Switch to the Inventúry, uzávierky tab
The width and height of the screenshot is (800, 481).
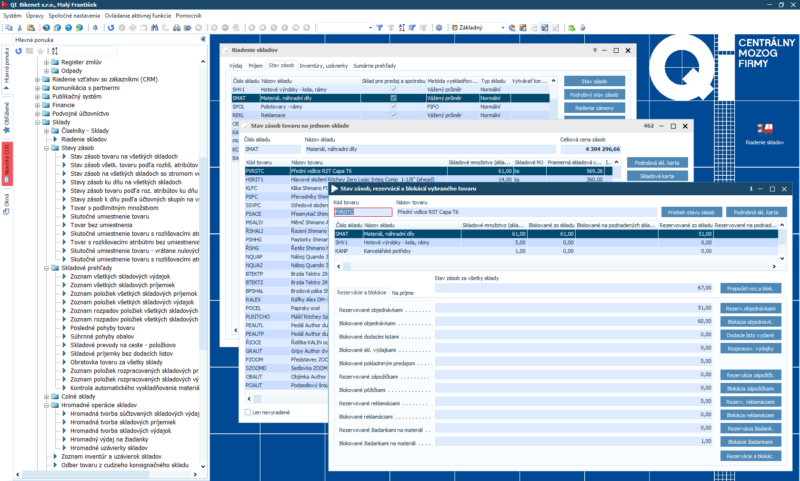pos(325,65)
